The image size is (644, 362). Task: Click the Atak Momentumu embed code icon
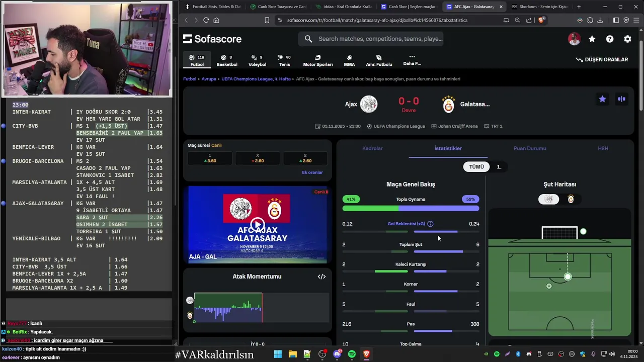[321, 277]
